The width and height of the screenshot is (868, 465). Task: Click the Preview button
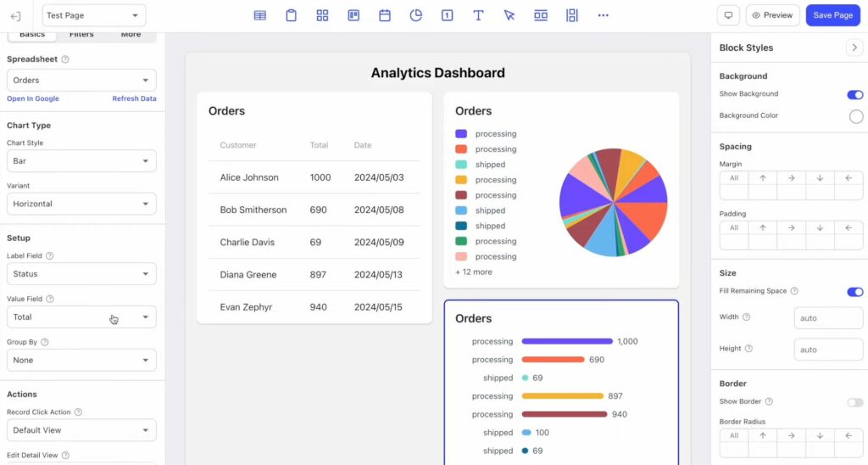click(773, 15)
